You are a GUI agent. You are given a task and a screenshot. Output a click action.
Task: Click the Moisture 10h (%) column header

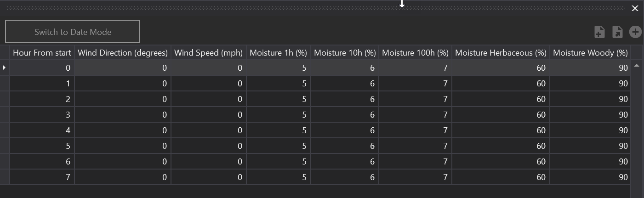(345, 53)
